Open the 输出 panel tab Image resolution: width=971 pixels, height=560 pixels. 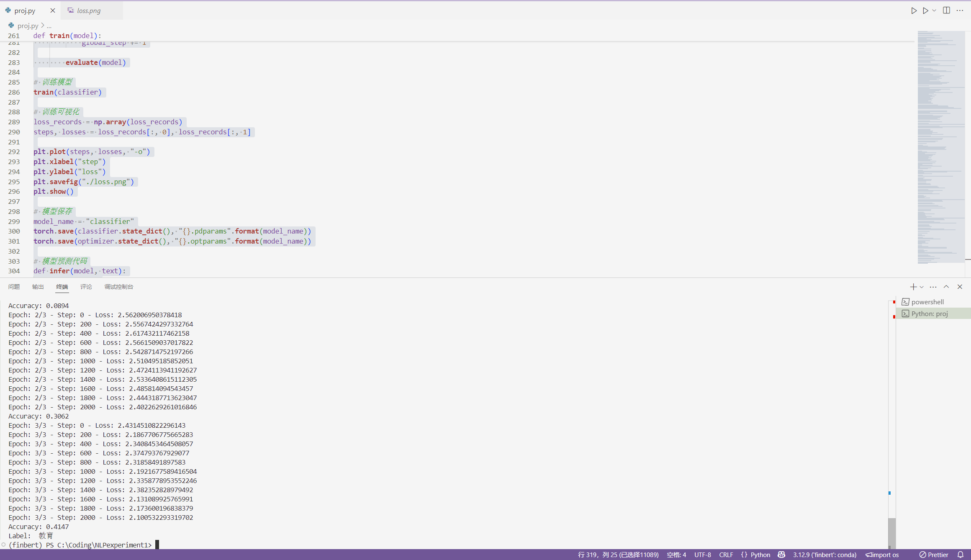click(x=38, y=287)
